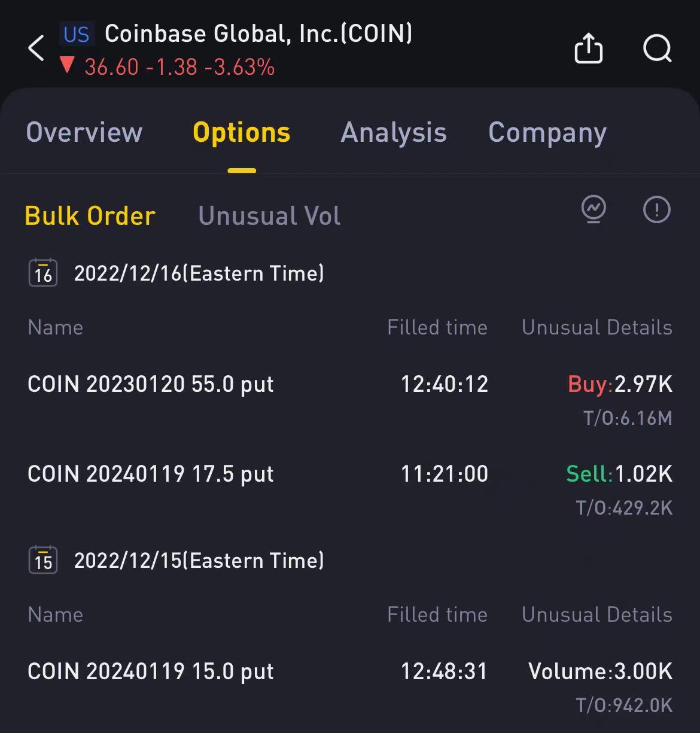Tap the search magnifier icon

click(x=657, y=48)
